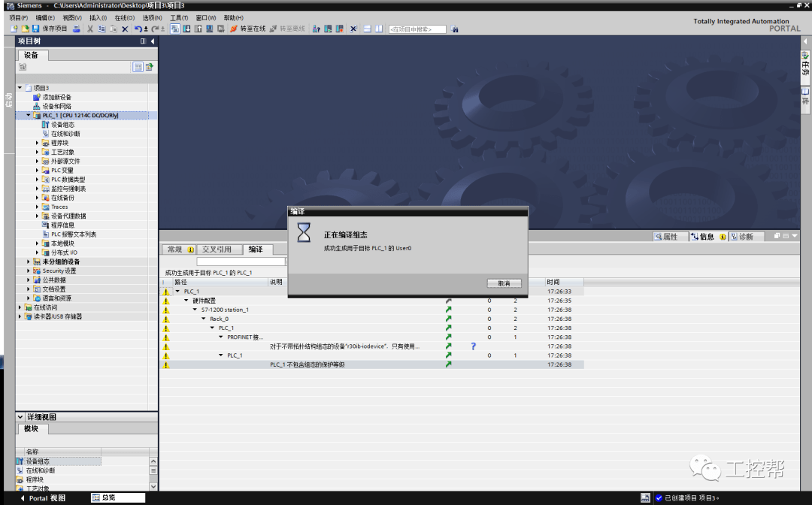This screenshot has width=812, height=505.
Task: Click in the project search field
Action: click(x=417, y=29)
